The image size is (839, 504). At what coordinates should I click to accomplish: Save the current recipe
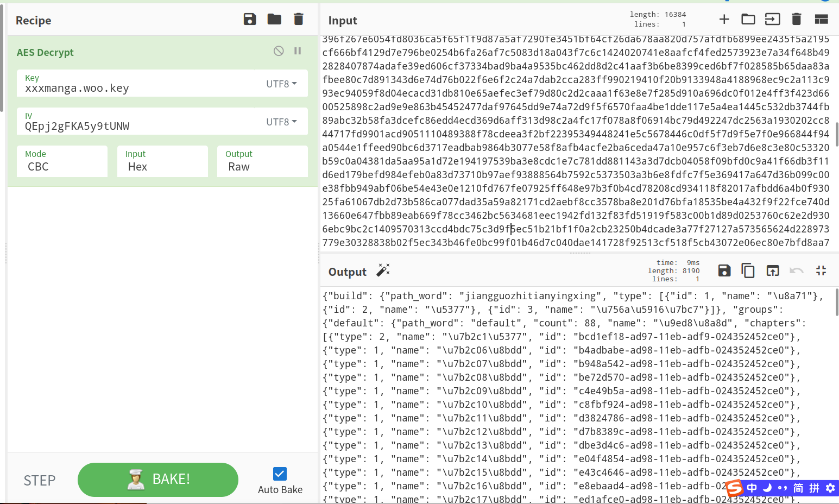click(250, 20)
